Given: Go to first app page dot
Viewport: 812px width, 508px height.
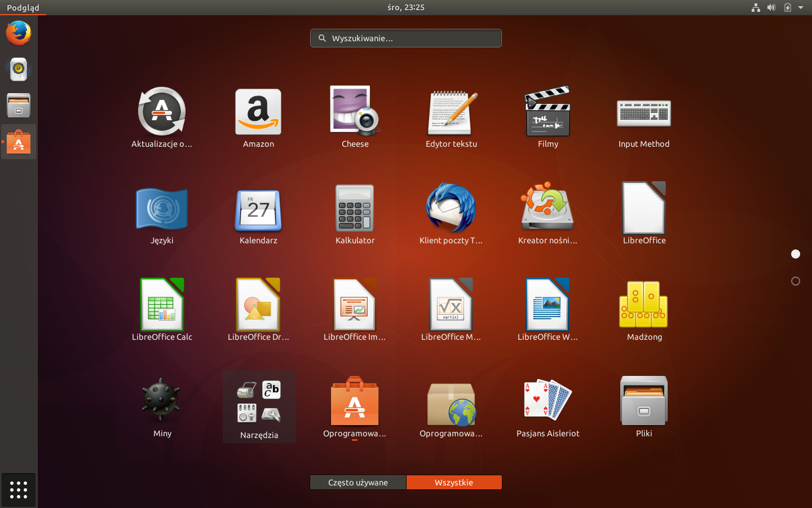Looking at the screenshot, I should [x=796, y=254].
